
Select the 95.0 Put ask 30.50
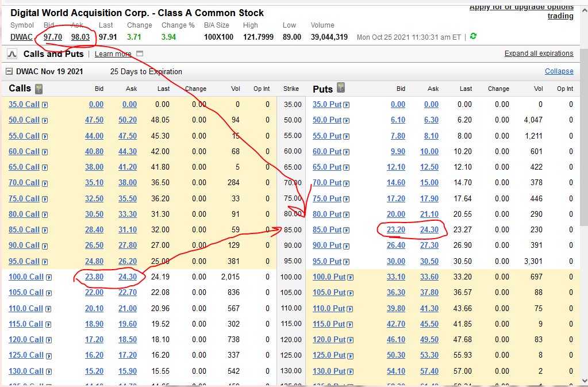coord(429,261)
